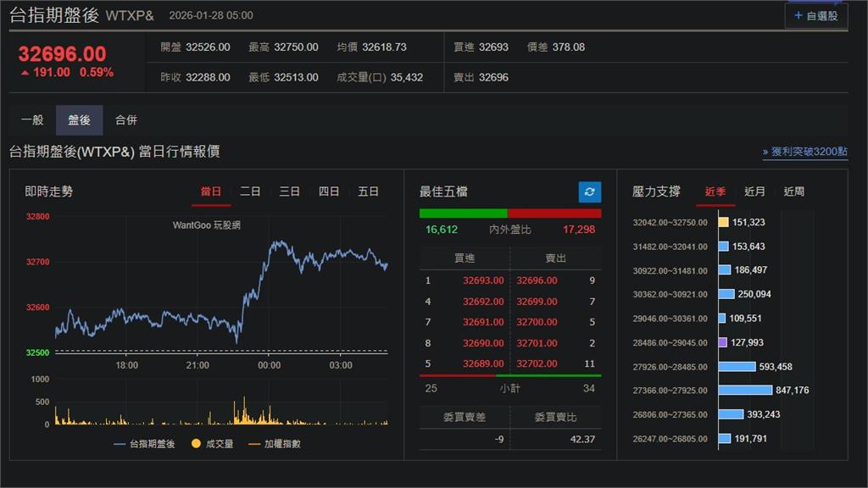Click the longest 27366~27925 volume bar
Screen dimensions: 868x488
(745, 391)
